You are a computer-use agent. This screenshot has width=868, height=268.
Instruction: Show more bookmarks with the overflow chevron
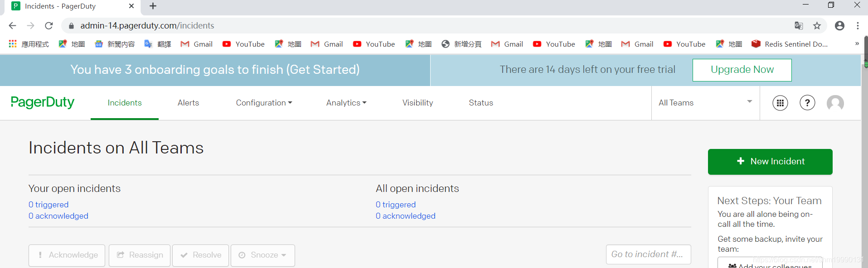[x=857, y=44]
